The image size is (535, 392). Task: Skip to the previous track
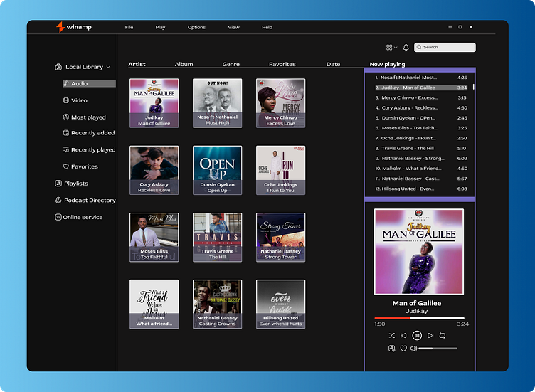404,335
